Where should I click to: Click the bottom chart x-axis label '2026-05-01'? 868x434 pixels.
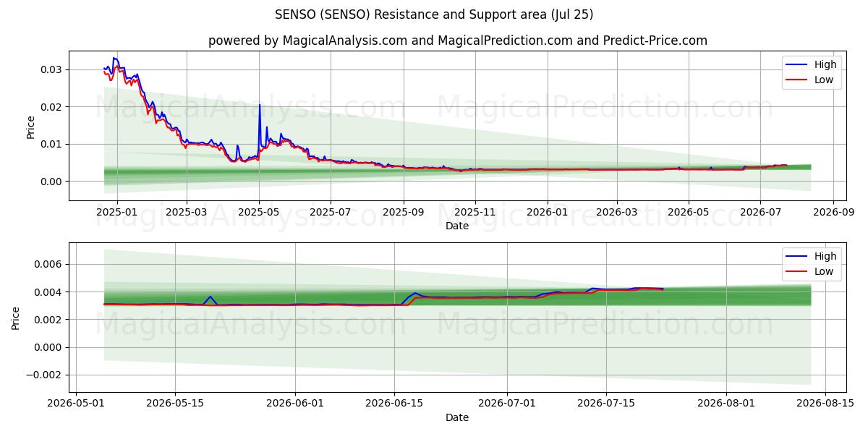pos(75,404)
